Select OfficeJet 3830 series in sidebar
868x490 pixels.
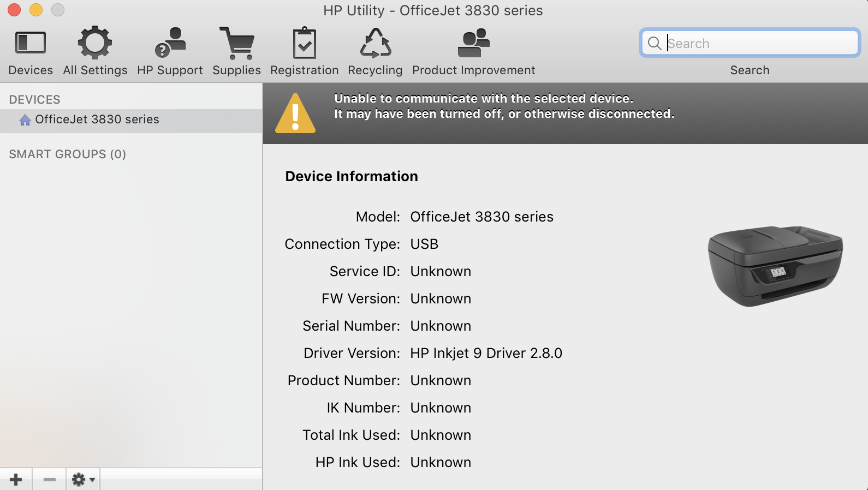pyautogui.click(x=97, y=119)
